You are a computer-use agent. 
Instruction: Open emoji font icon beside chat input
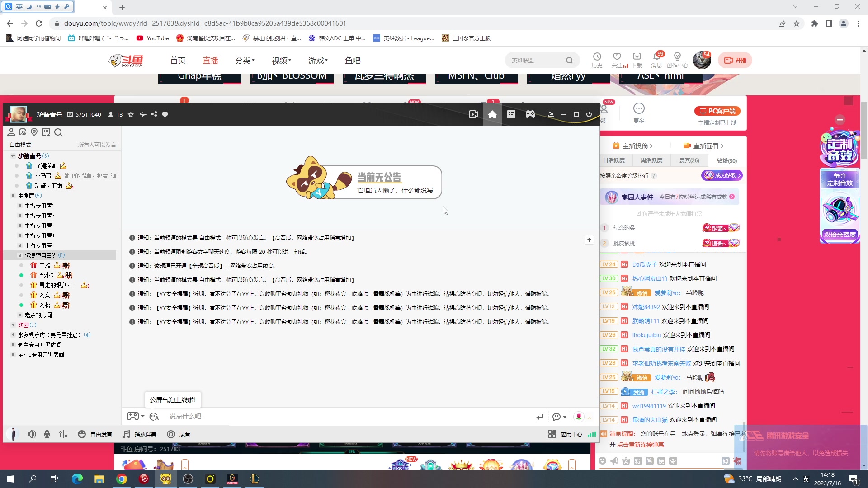coord(154,417)
